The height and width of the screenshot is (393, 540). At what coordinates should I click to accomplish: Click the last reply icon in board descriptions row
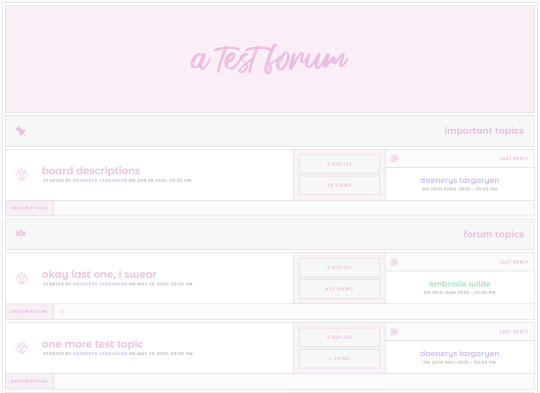tap(394, 158)
